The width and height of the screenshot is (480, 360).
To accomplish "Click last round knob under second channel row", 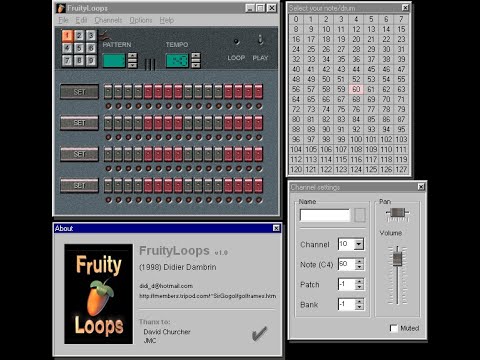I will coord(259,137).
